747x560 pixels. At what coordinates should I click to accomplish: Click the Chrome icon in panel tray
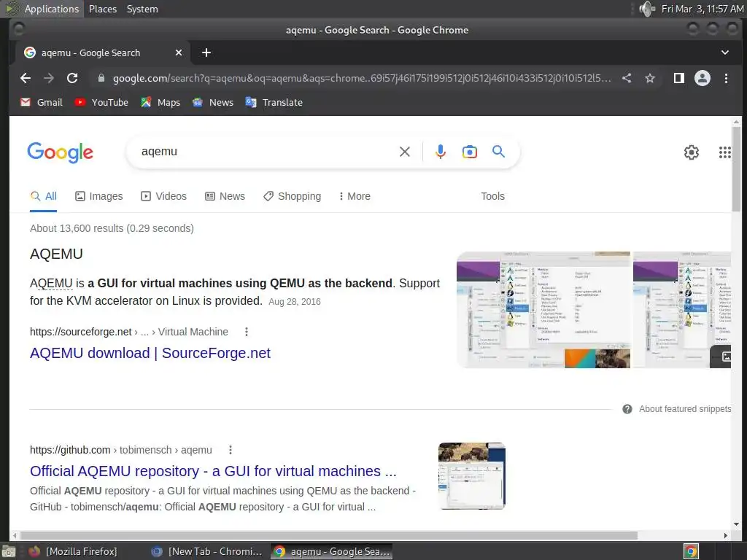691,551
